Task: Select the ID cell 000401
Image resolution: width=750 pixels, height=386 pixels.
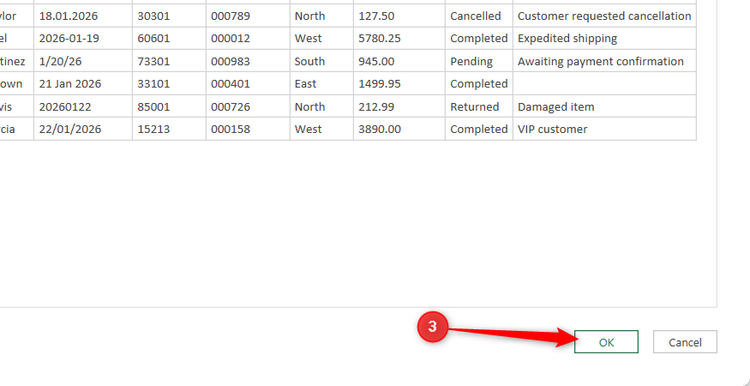Action: point(248,84)
